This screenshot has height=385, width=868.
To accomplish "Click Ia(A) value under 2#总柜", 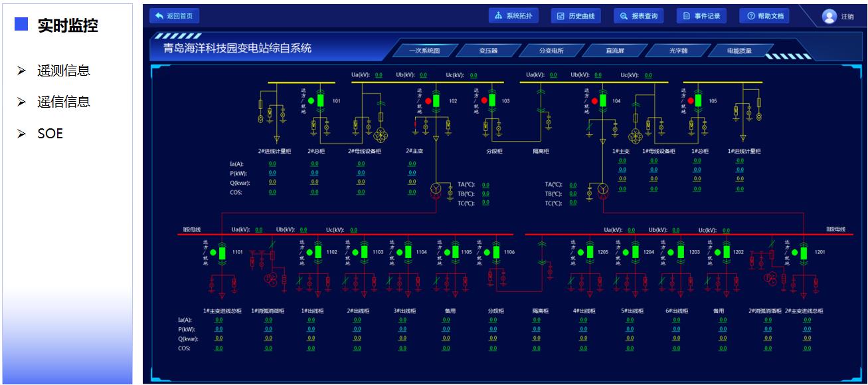I will (314, 163).
